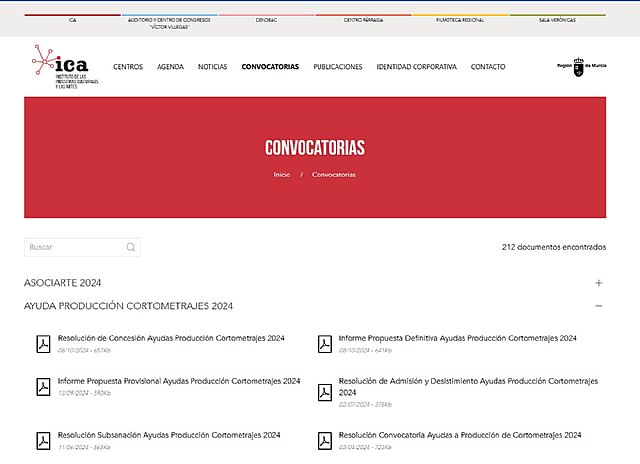Viewport: 640px width, 464px height.
Task: Open PDF icon for Informe Propuesta Definitiva
Action: (325, 344)
